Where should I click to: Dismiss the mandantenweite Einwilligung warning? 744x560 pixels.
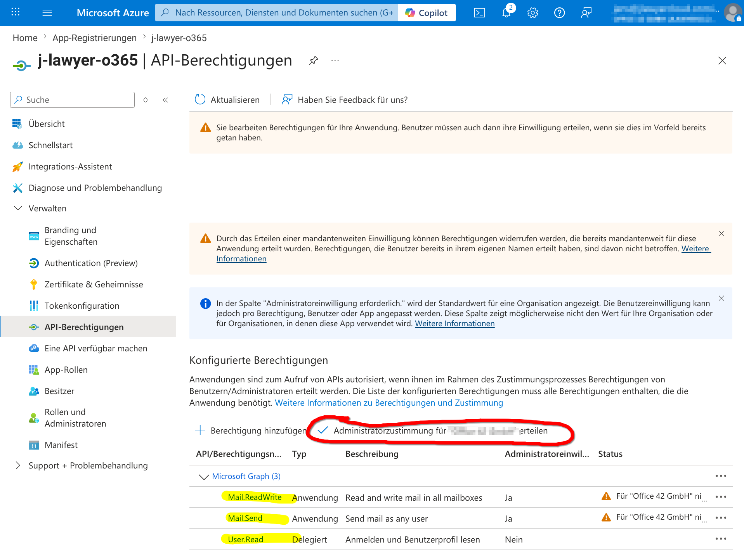(x=721, y=233)
